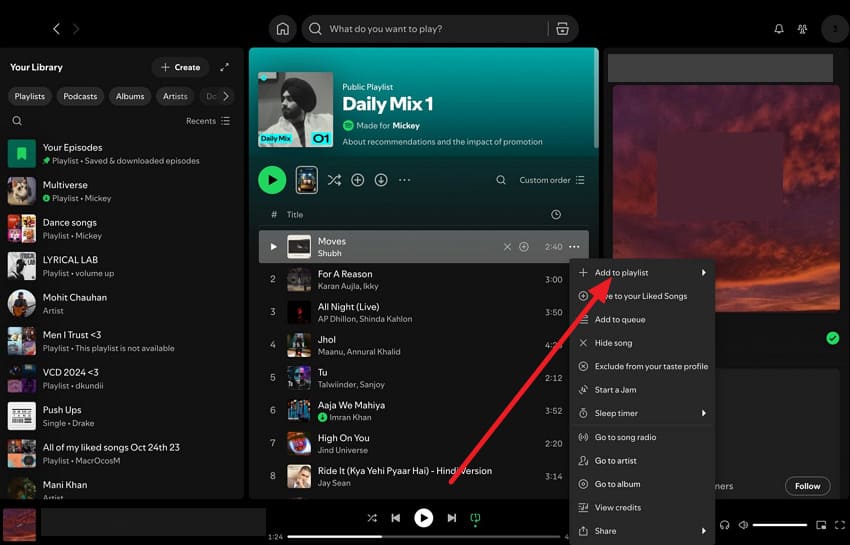The image size is (850, 545).
Task: Seek on the playback progress bar
Action: pyautogui.click(x=423, y=536)
